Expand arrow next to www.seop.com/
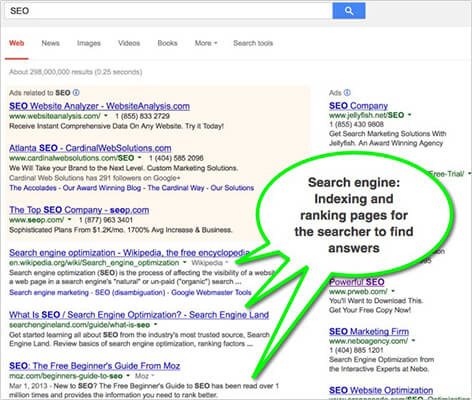This screenshot has width=472, height=400. tap(69, 219)
